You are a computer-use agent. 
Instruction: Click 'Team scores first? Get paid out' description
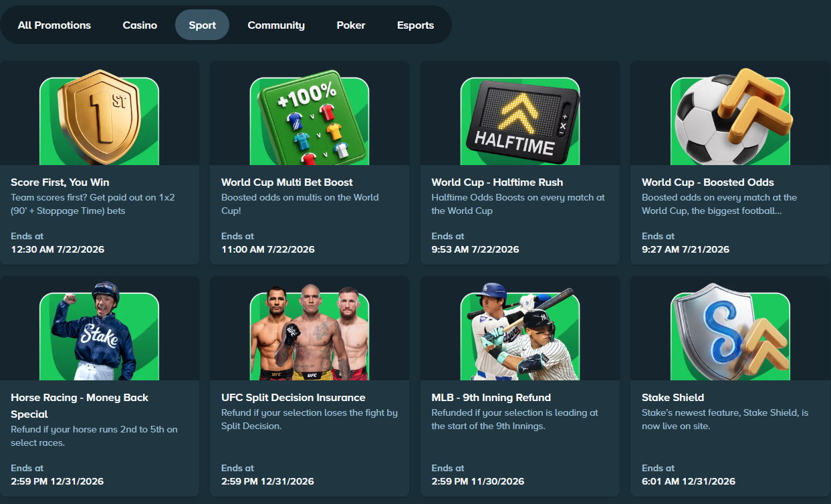[93, 205]
